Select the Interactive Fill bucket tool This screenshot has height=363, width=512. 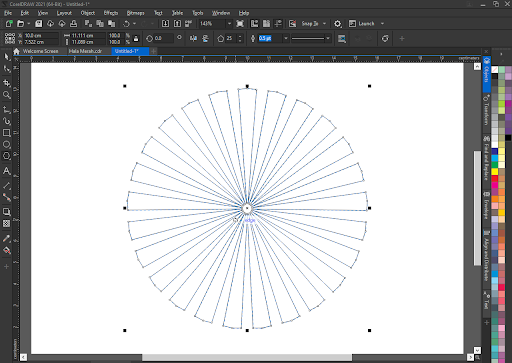pyautogui.click(x=6, y=250)
